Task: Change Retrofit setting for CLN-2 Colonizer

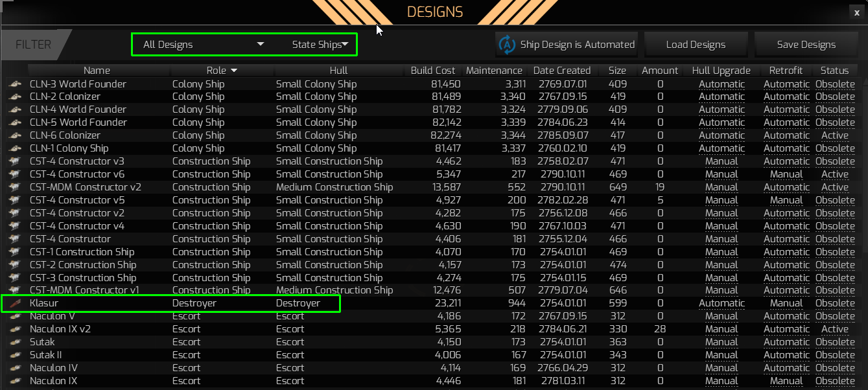Action: click(786, 97)
